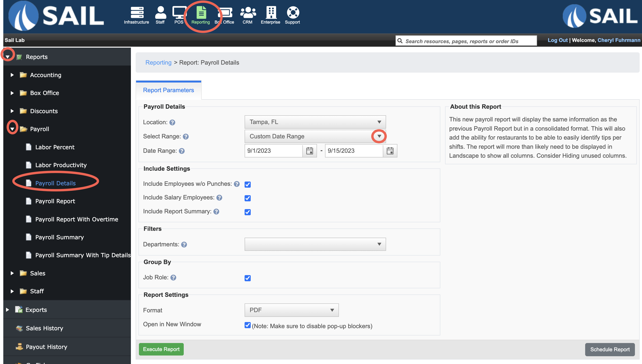Click help icon next to Departments
The image size is (642, 364).
click(x=184, y=244)
